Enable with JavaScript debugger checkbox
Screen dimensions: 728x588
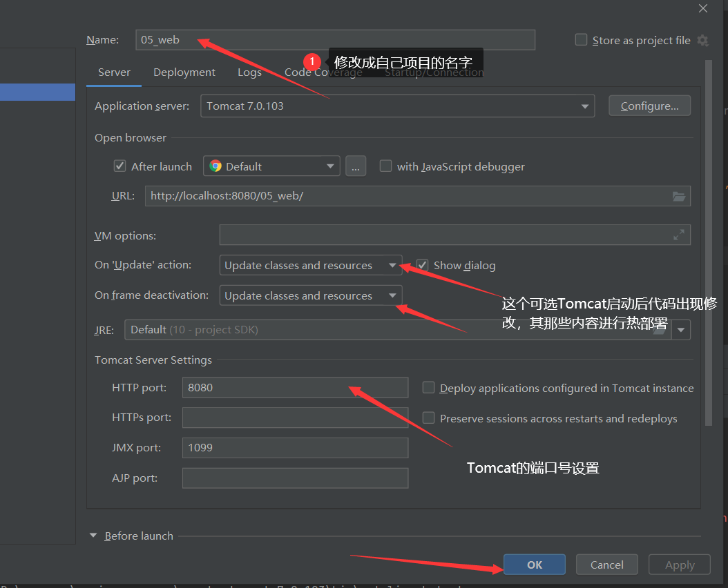click(x=385, y=166)
